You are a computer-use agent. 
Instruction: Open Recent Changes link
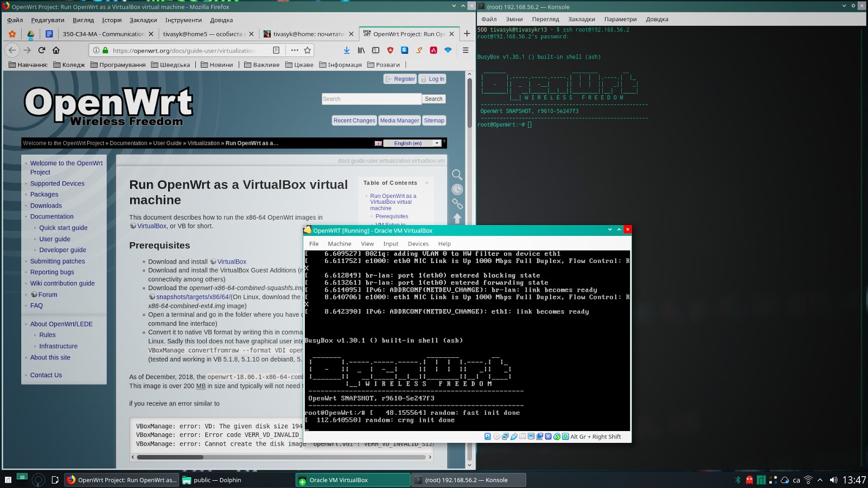pyautogui.click(x=354, y=120)
